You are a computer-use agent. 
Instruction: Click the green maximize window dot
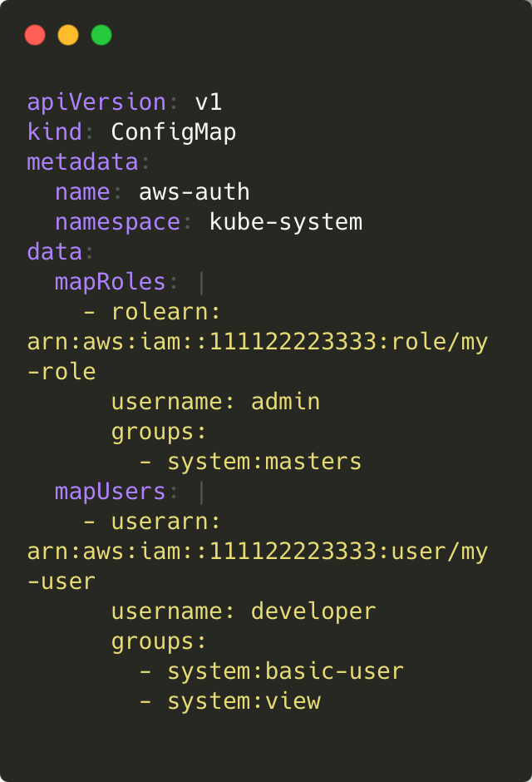[101, 35]
